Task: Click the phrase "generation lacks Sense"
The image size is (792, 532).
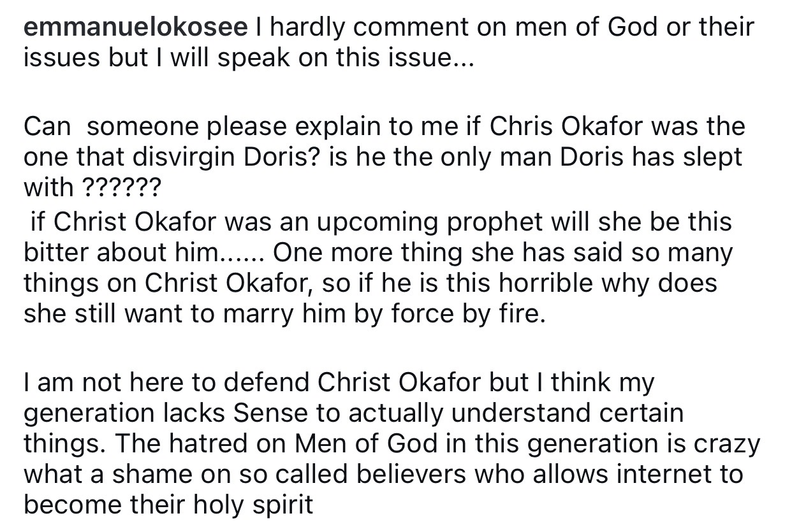Action: tap(143, 412)
